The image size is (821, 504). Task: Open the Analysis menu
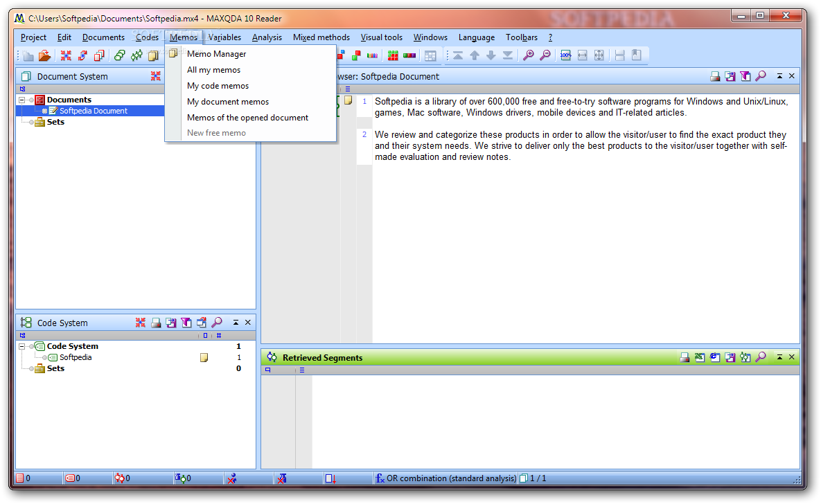tap(267, 37)
